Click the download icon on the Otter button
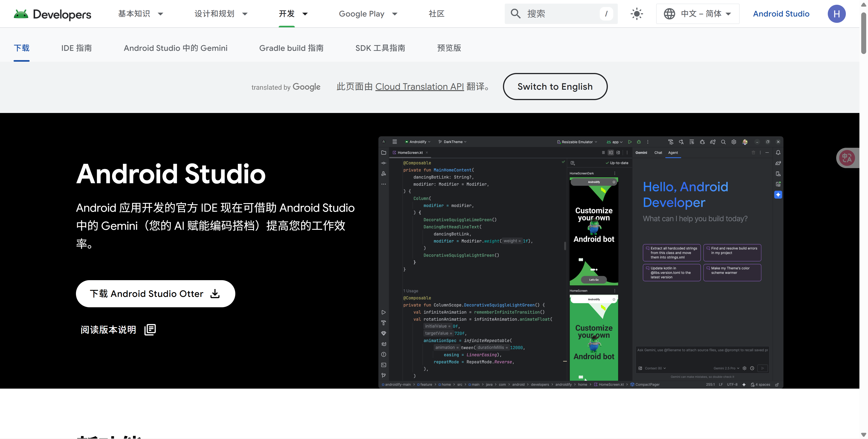This screenshot has width=868, height=439. pos(215,293)
